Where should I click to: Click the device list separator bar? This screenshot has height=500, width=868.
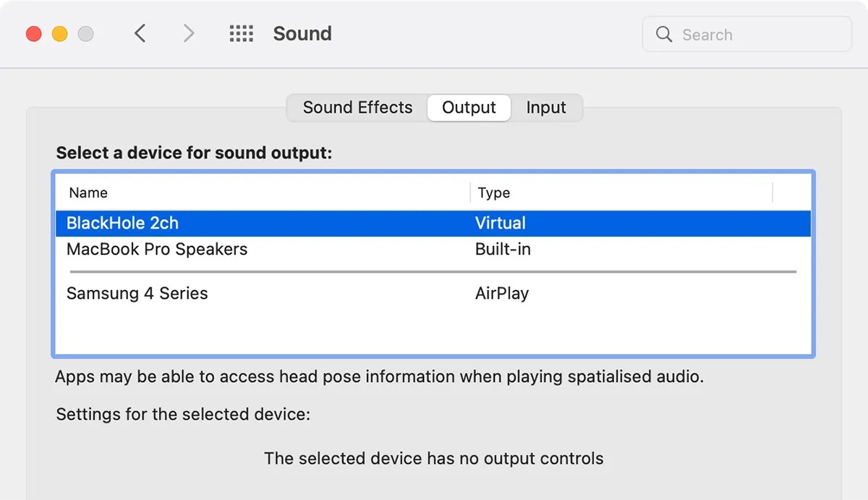click(x=434, y=271)
